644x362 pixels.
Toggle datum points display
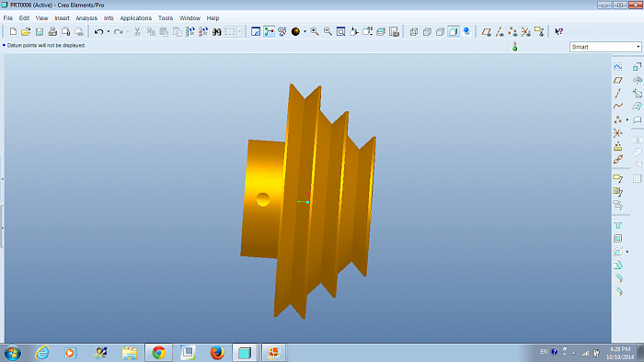[512, 31]
